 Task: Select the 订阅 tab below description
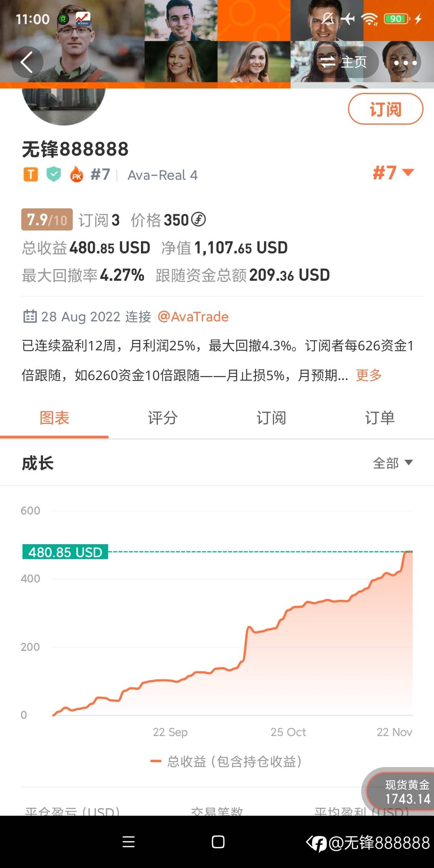[271, 418]
